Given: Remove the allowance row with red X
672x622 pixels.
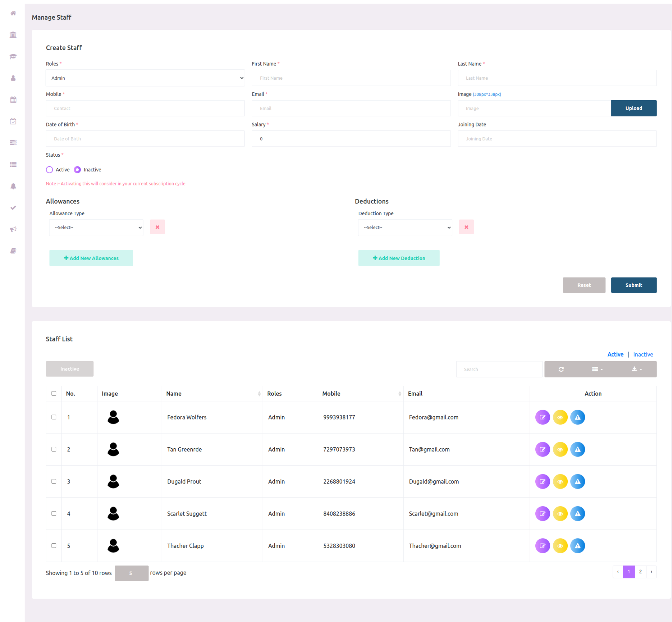Looking at the screenshot, I should click(x=157, y=227).
